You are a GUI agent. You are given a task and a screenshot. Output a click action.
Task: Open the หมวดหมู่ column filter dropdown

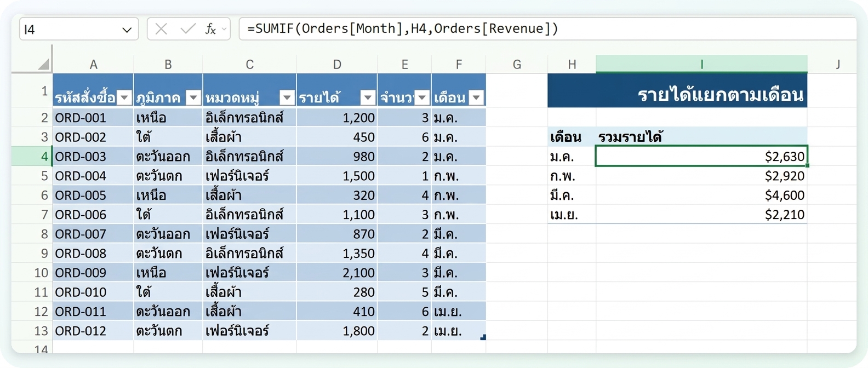[287, 98]
